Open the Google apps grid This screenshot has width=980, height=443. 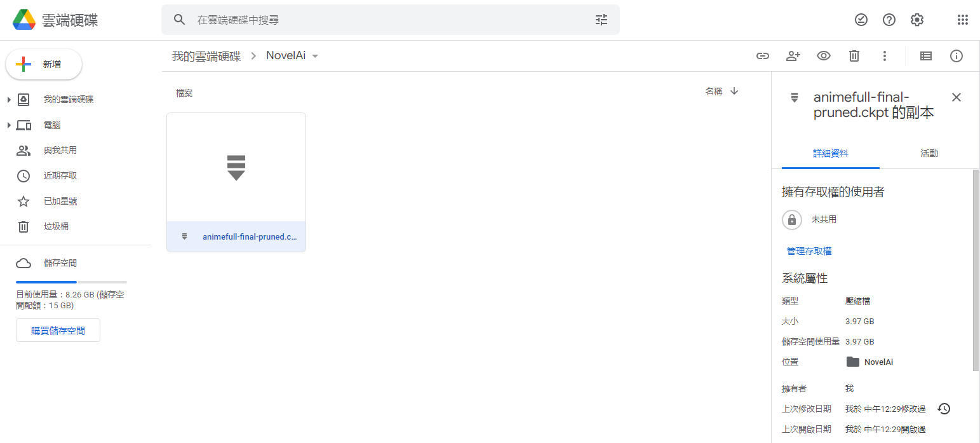click(x=962, y=20)
